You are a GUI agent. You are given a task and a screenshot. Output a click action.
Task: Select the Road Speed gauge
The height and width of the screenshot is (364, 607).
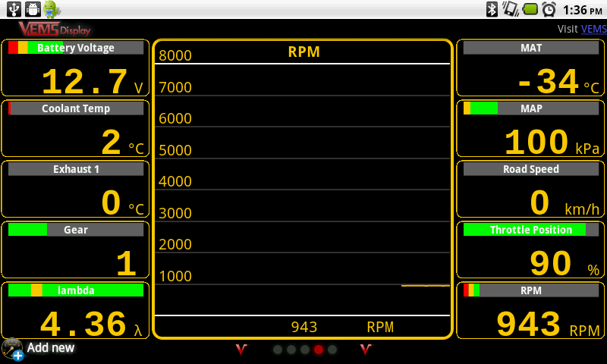pyautogui.click(x=530, y=189)
